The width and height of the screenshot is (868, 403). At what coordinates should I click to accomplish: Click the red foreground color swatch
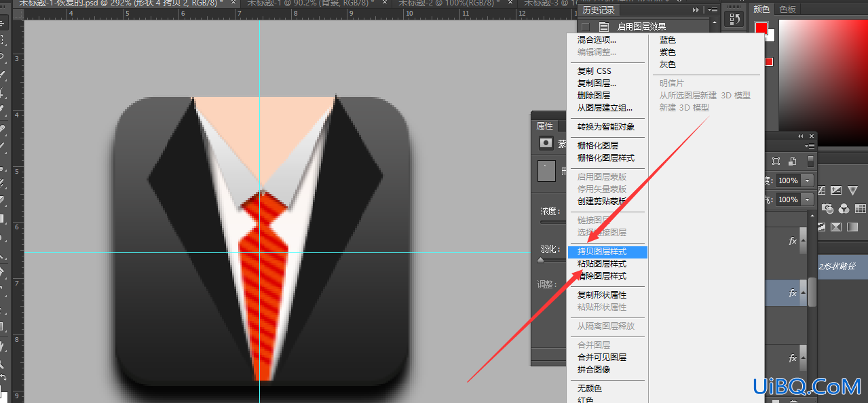click(761, 28)
